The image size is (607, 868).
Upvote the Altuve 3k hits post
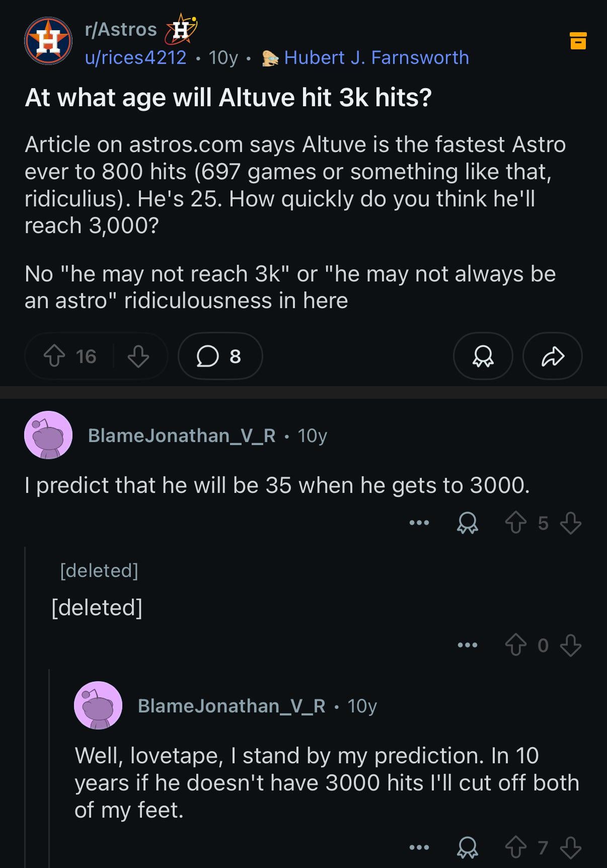(x=54, y=356)
